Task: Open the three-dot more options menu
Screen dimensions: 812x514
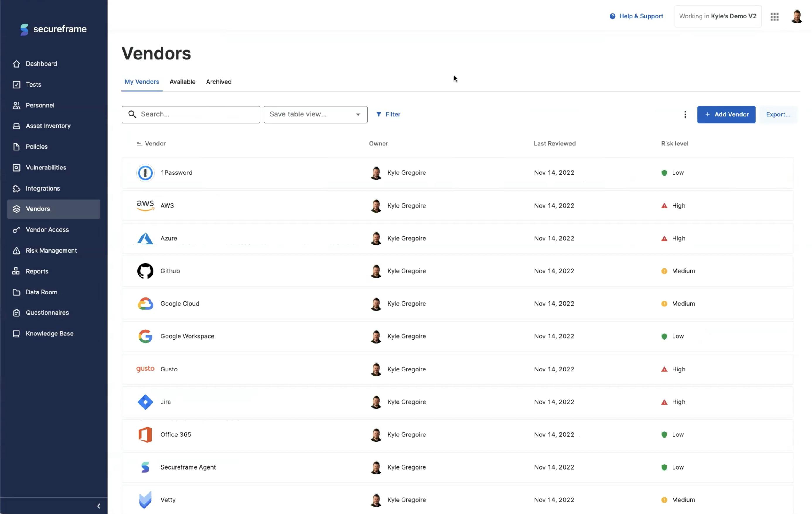Action: [x=685, y=115]
